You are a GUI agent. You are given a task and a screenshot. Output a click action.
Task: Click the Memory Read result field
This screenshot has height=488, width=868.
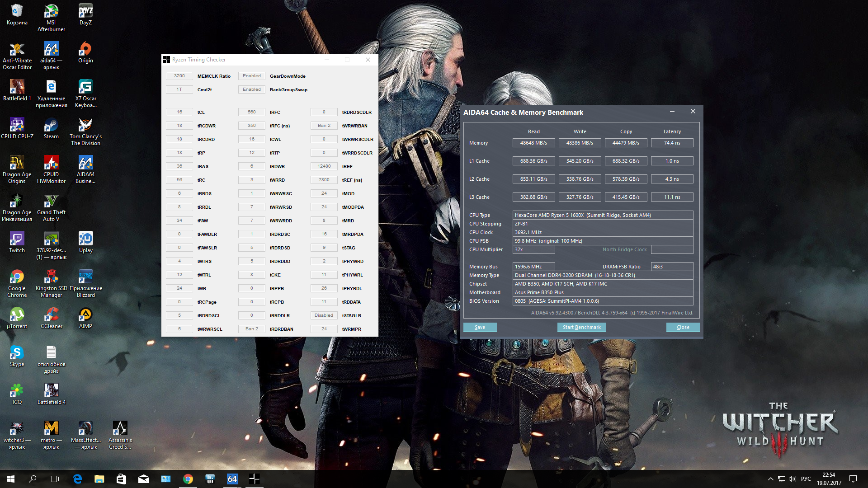pos(533,143)
